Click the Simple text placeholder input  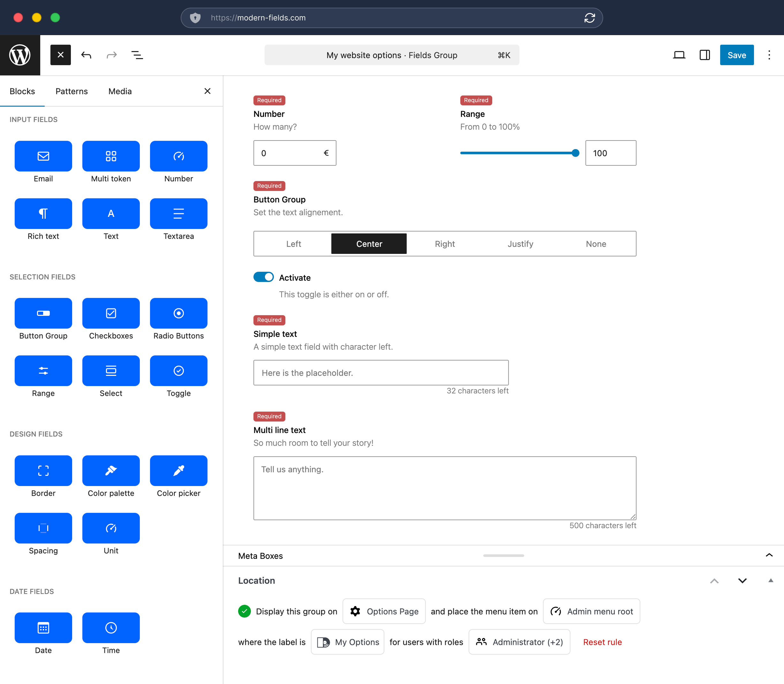pyautogui.click(x=381, y=373)
